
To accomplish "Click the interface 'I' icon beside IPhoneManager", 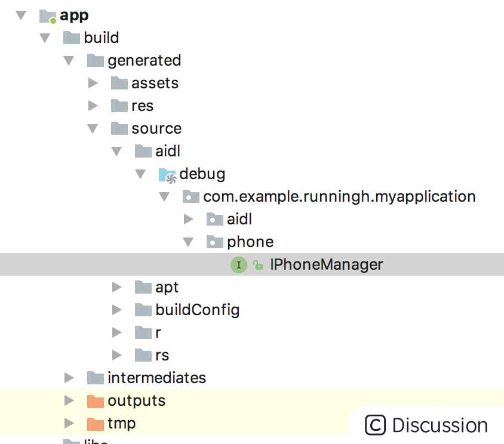I will [x=239, y=264].
